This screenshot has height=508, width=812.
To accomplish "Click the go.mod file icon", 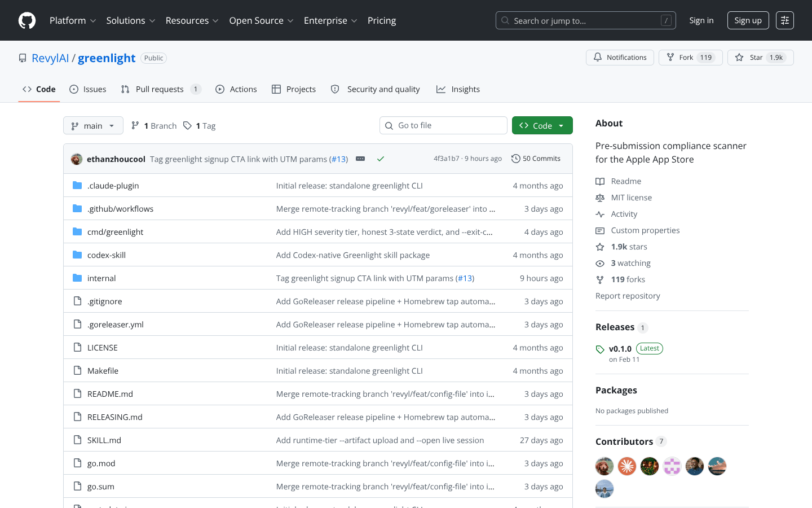I will 77,463.
